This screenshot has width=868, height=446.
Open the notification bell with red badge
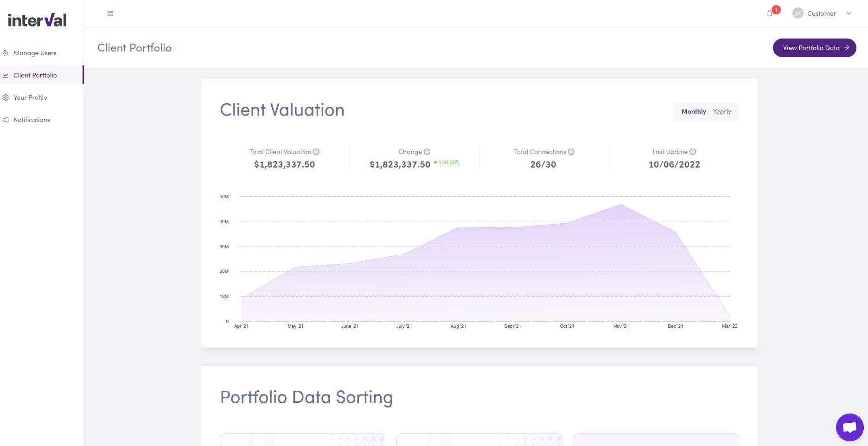tap(770, 13)
